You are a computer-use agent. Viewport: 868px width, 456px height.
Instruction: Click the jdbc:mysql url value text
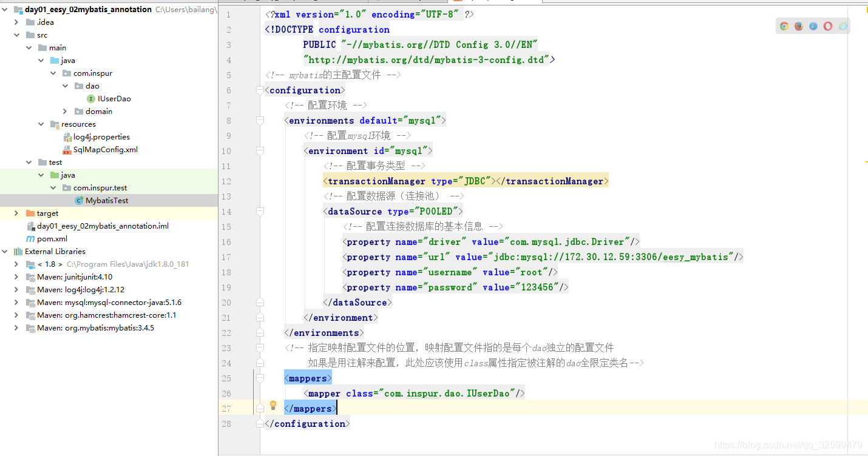tap(611, 257)
